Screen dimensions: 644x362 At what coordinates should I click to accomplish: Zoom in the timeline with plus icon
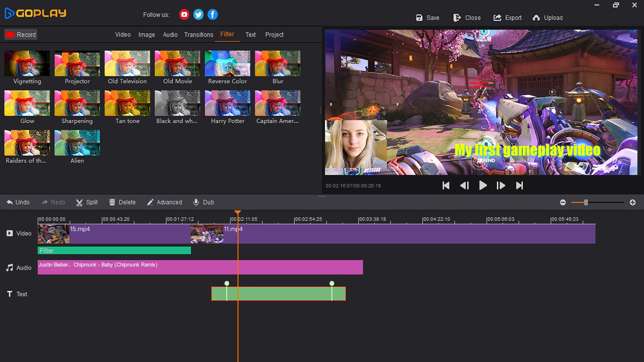coord(632,203)
